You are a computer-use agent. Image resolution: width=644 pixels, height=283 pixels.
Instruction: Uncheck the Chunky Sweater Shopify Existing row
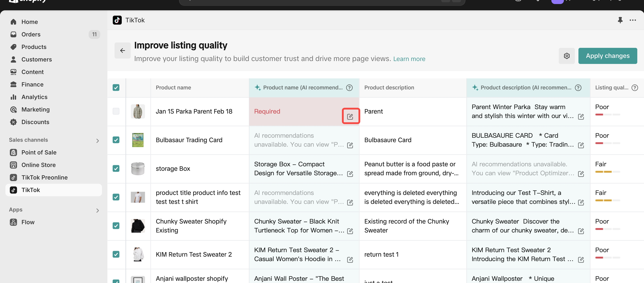pos(116,226)
